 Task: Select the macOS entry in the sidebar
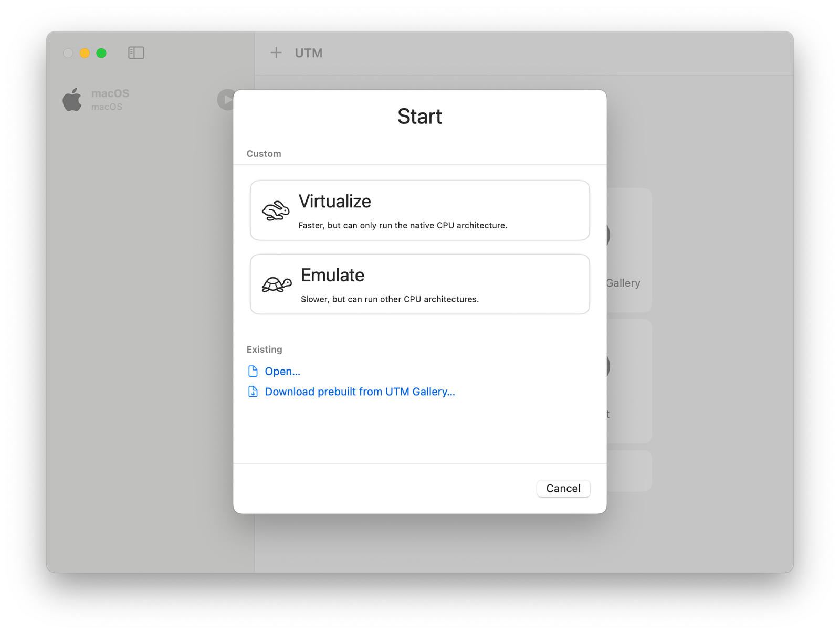click(110, 99)
